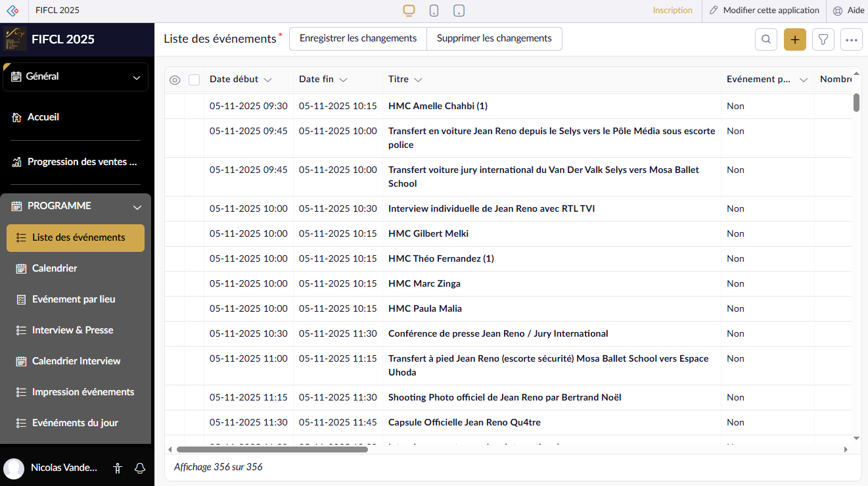Expand the Général dropdown

tap(137, 78)
